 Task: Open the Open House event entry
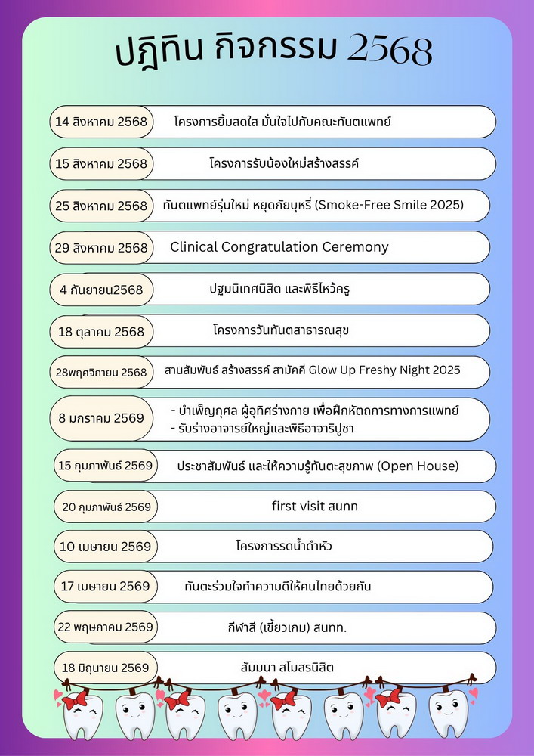pos(317,466)
